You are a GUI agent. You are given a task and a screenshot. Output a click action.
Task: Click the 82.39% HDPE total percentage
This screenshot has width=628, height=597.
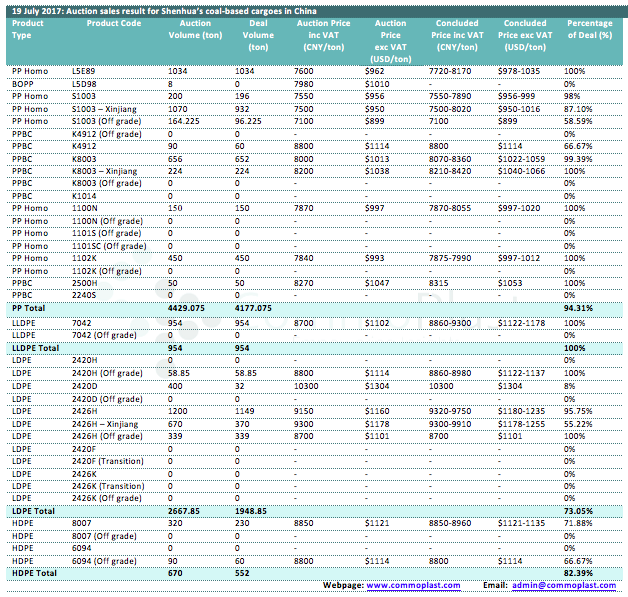pyautogui.click(x=577, y=573)
